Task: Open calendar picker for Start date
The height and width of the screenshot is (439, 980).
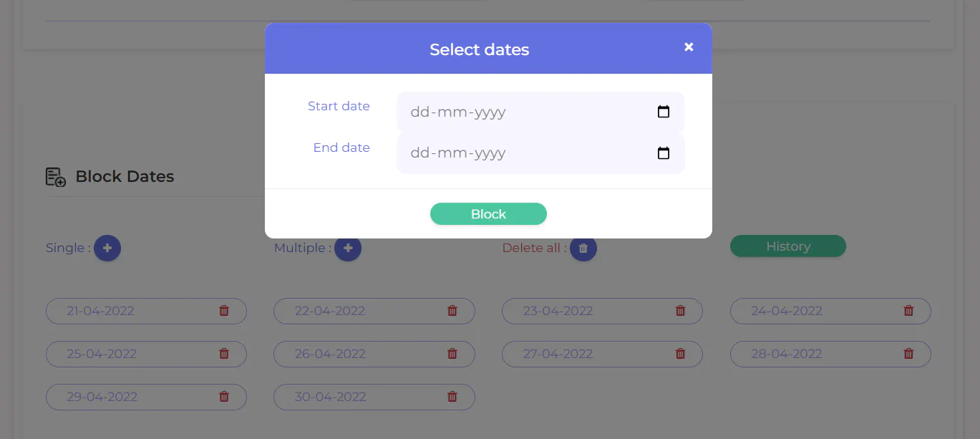Action: tap(664, 112)
